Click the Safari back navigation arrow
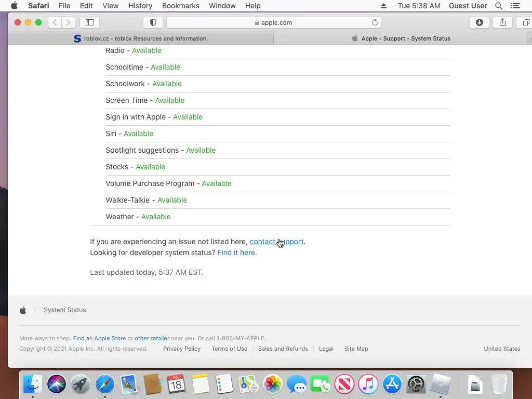 click(55, 22)
